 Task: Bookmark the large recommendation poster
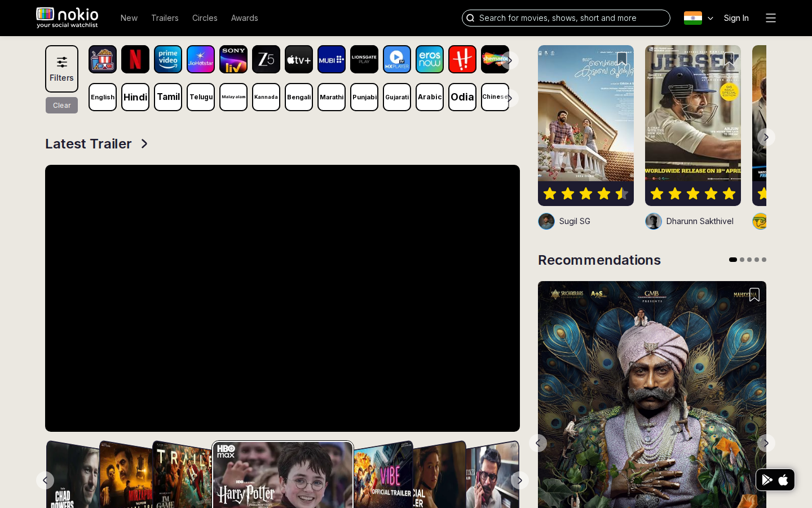pos(754,295)
